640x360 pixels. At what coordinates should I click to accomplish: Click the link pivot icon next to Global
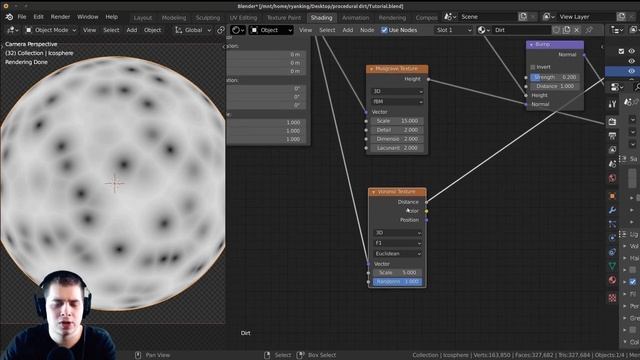coord(221,30)
